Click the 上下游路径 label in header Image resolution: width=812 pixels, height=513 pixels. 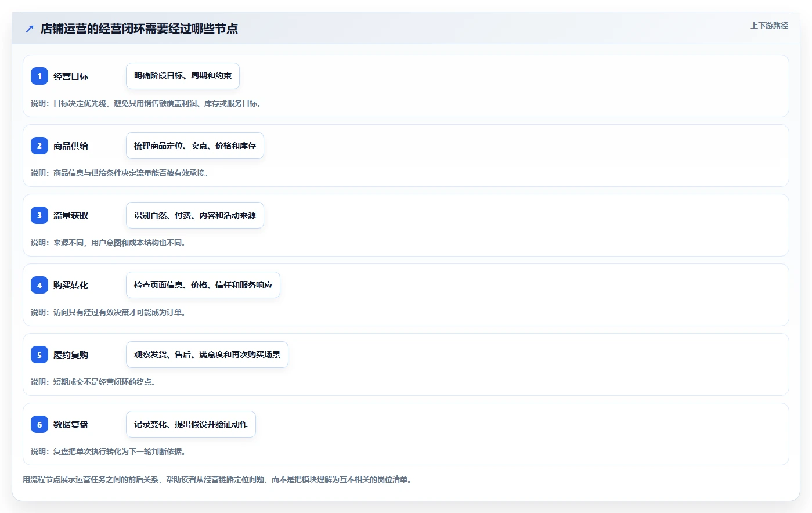pyautogui.click(x=769, y=26)
